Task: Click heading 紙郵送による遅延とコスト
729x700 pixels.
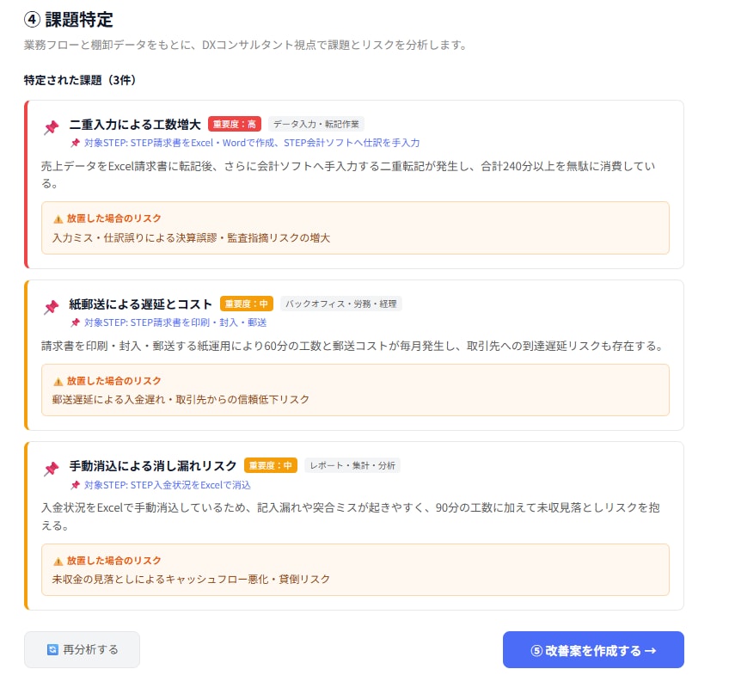Action: tap(141, 304)
